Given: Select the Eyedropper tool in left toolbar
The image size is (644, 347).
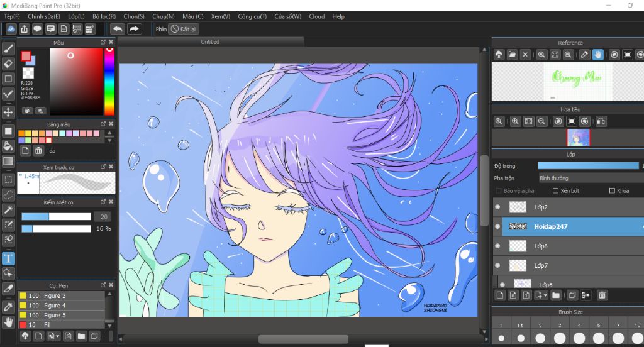Looking at the screenshot, I should pyautogui.click(x=8, y=307).
